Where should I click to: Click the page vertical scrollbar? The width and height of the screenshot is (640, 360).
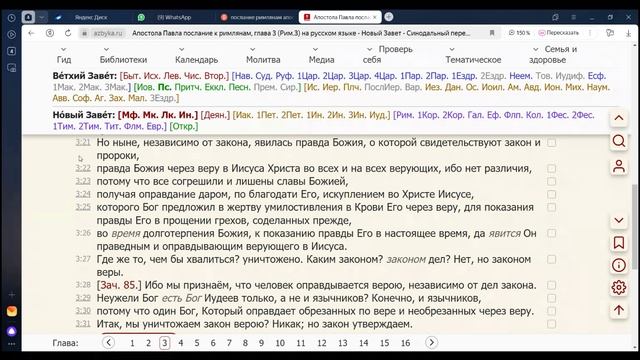pyautogui.click(x=635, y=227)
